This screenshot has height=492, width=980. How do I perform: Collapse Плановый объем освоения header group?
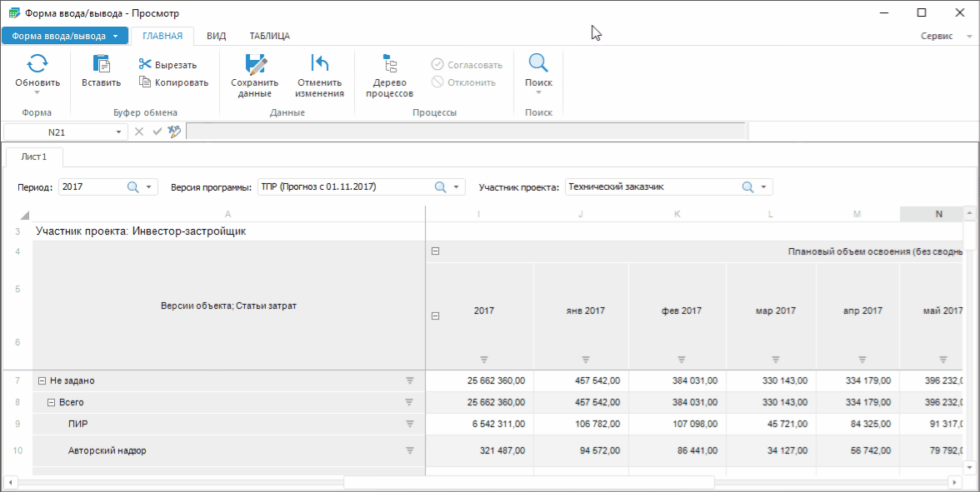[435, 251]
